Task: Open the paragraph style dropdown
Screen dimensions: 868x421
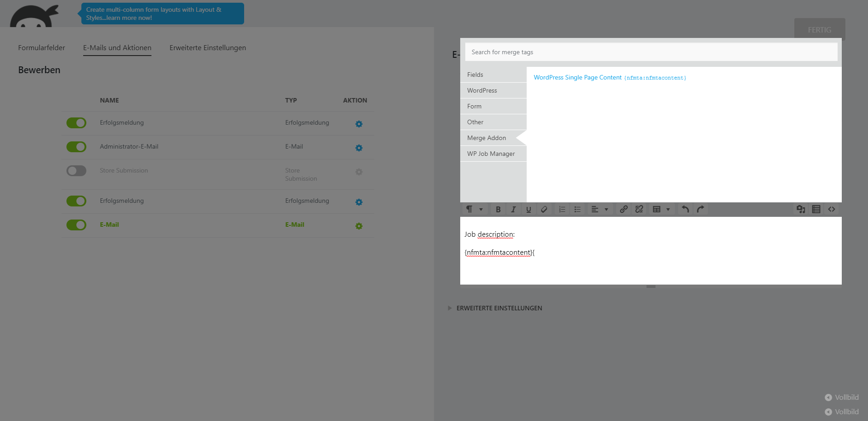Action: coord(474,209)
